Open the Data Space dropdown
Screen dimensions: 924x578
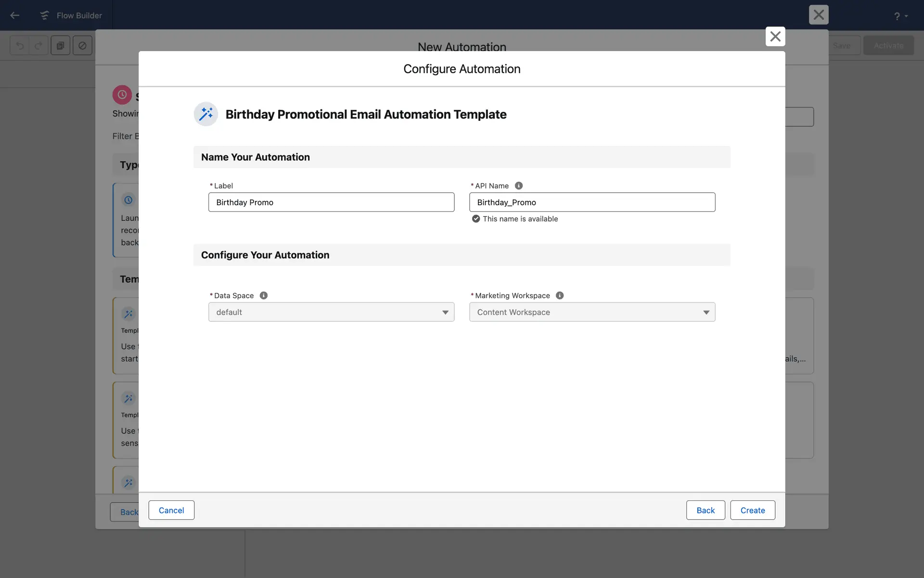tap(331, 312)
